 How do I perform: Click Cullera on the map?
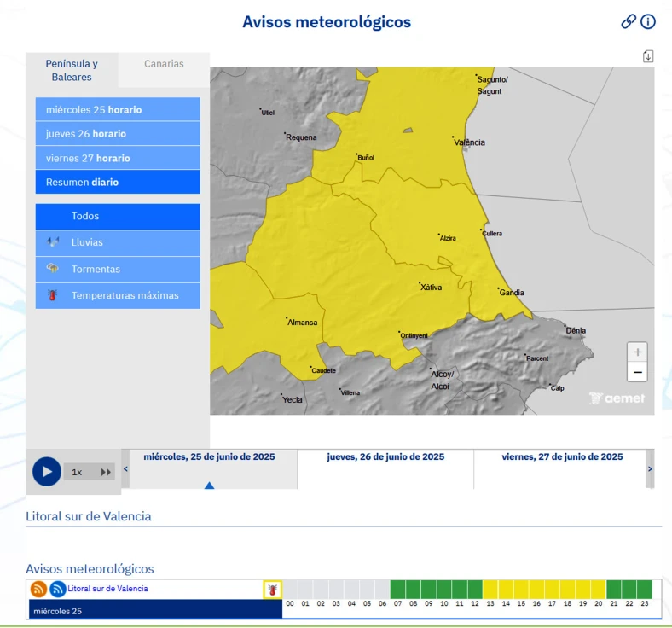492,234
